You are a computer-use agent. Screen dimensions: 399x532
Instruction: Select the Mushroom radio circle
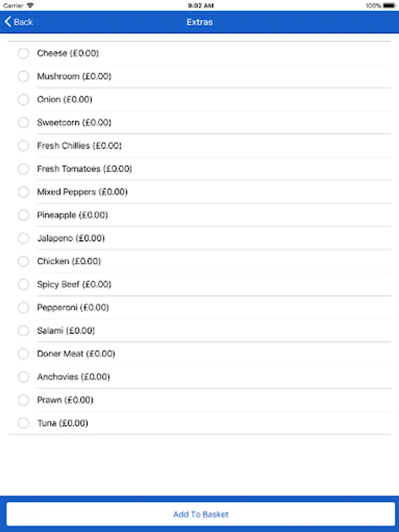(24, 76)
